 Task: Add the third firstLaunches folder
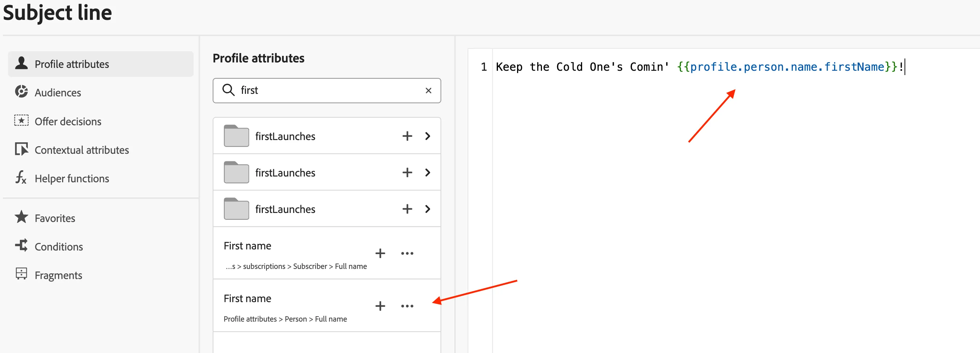(407, 209)
